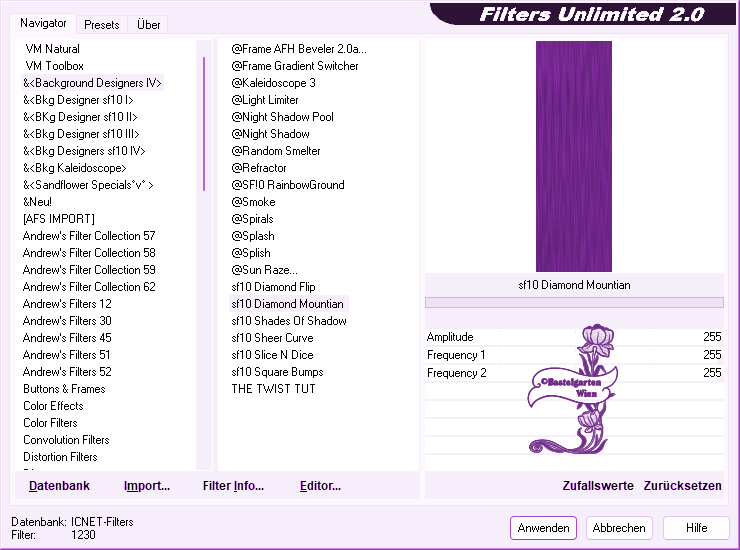The image size is (740, 550).
Task: Choose @Night Shadow Pool filter
Action: (282, 117)
